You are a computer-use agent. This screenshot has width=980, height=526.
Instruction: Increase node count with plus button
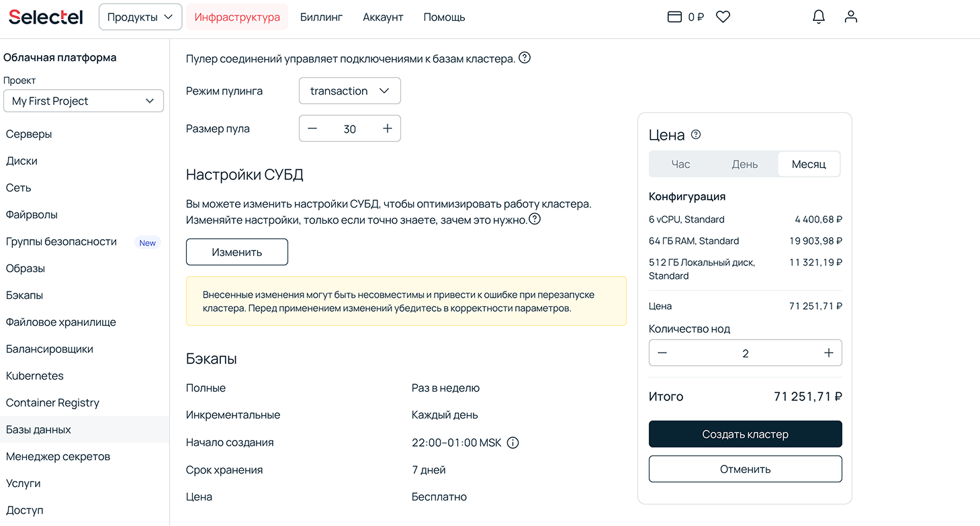828,353
